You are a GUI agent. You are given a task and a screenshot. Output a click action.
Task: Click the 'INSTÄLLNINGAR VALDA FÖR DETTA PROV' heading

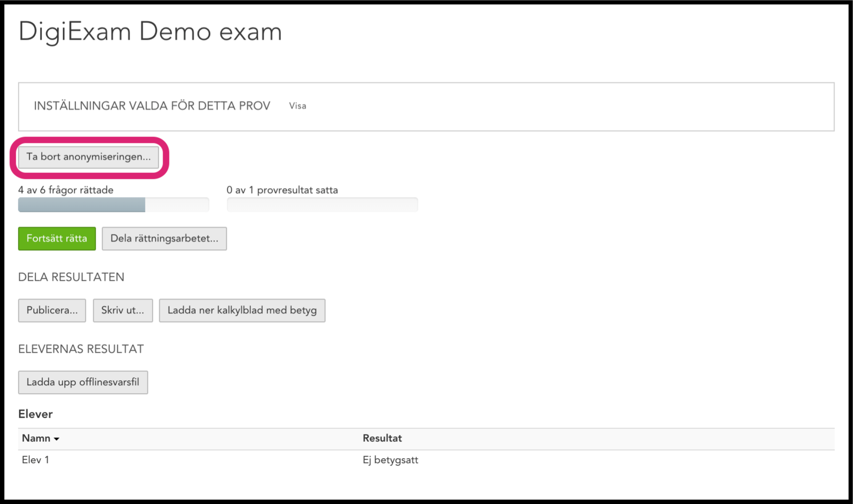click(x=152, y=106)
